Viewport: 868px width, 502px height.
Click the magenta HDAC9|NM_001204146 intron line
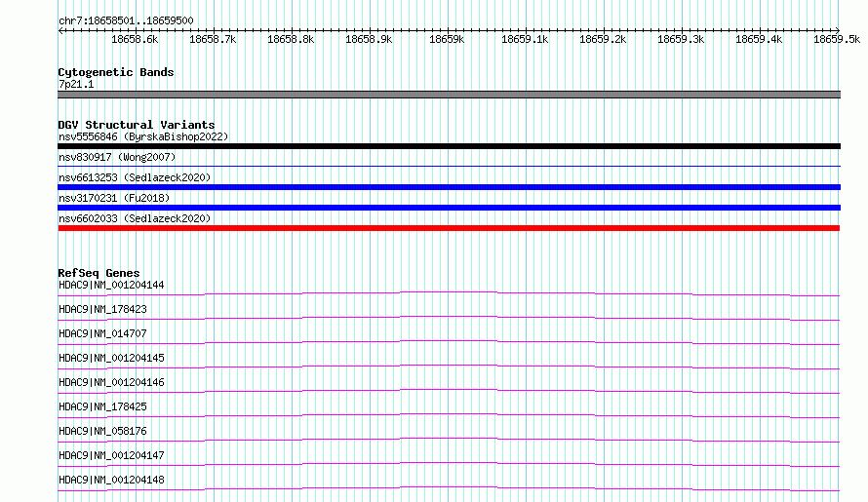pos(449,391)
